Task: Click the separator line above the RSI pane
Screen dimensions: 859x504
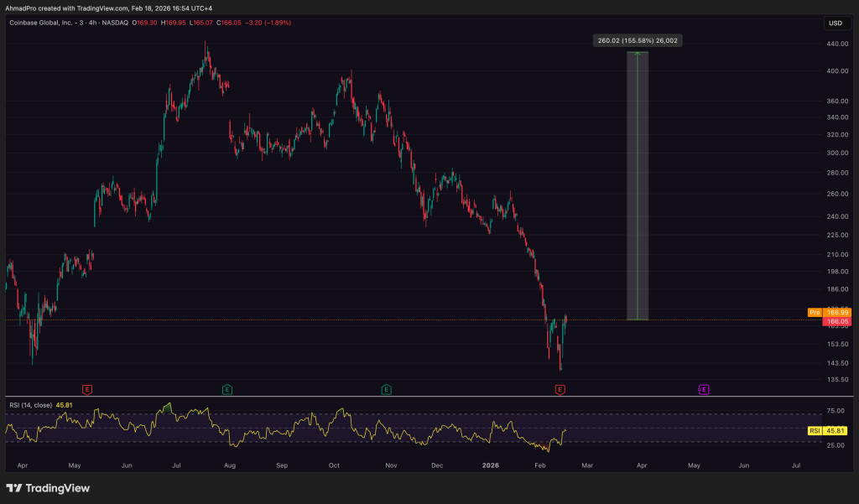Action: tap(411, 396)
